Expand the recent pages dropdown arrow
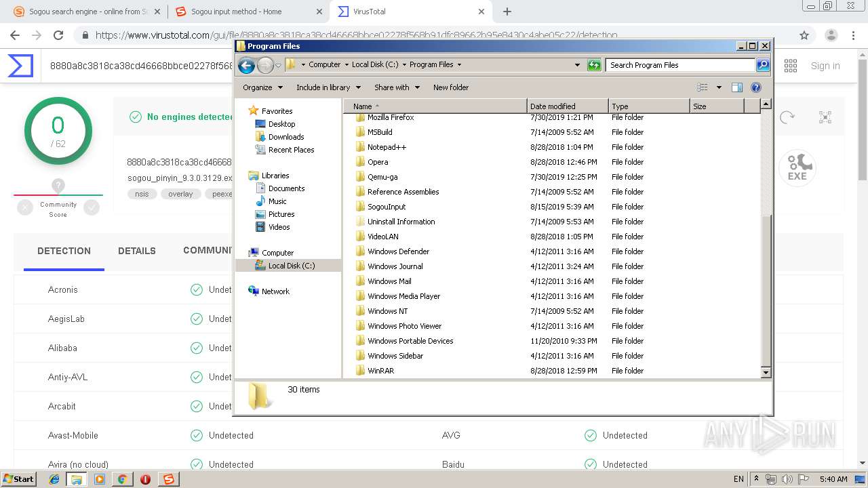The width and height of the screenshot is (868, 488). point(278,65)
